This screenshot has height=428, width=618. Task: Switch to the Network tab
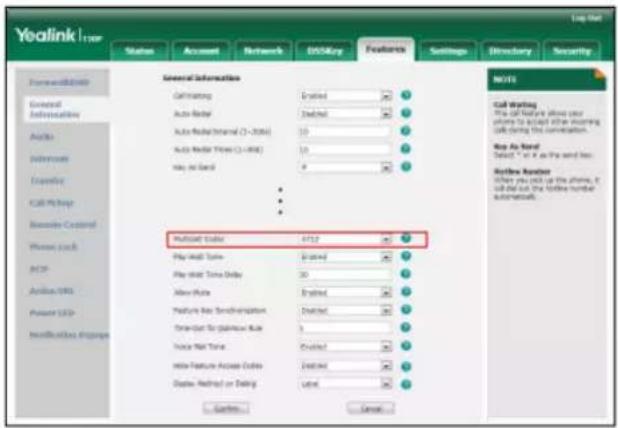[263, 51]
